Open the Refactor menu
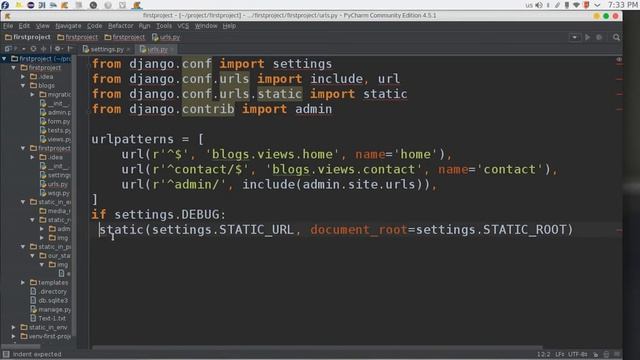 [120, 26]
